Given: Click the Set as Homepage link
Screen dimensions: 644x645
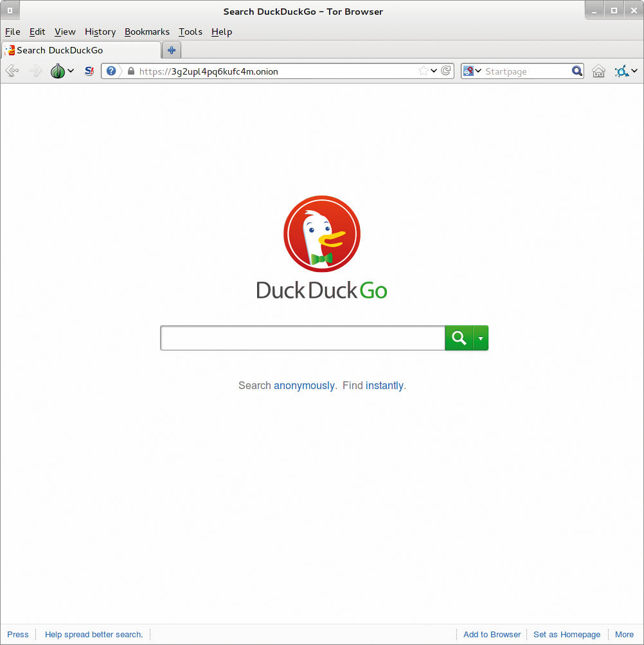Looking at the screenshot, I should (567, 634).
